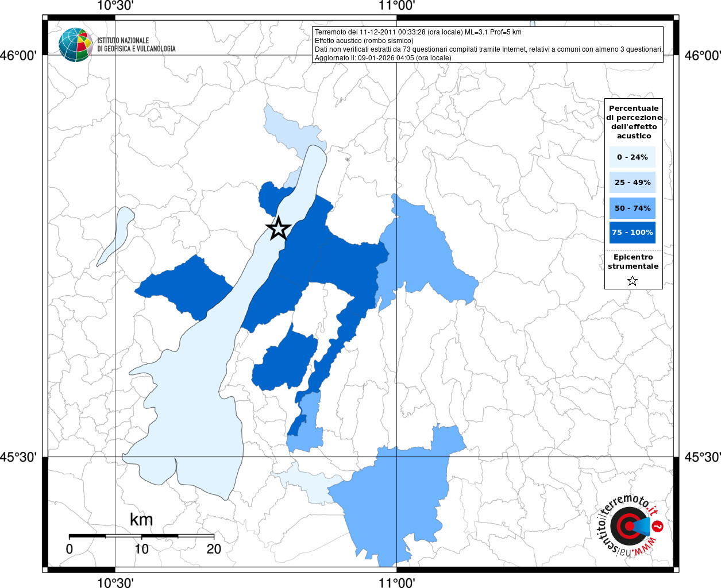Click the small lake left of the main lake
This screenshot has height=588, width=721.
tap(115, 237)
